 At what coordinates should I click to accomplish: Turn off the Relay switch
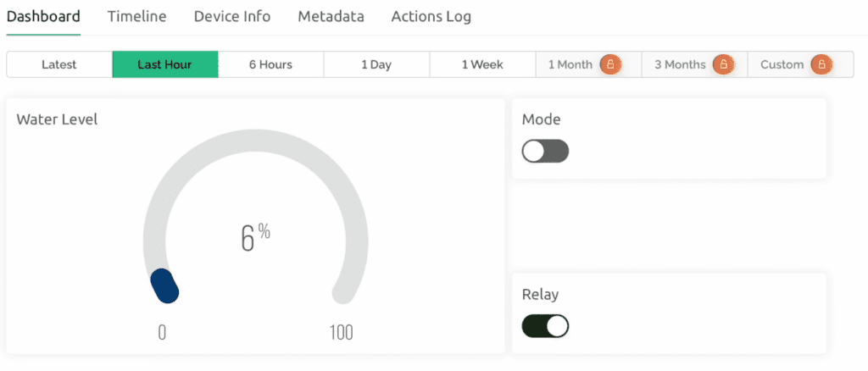545,326
